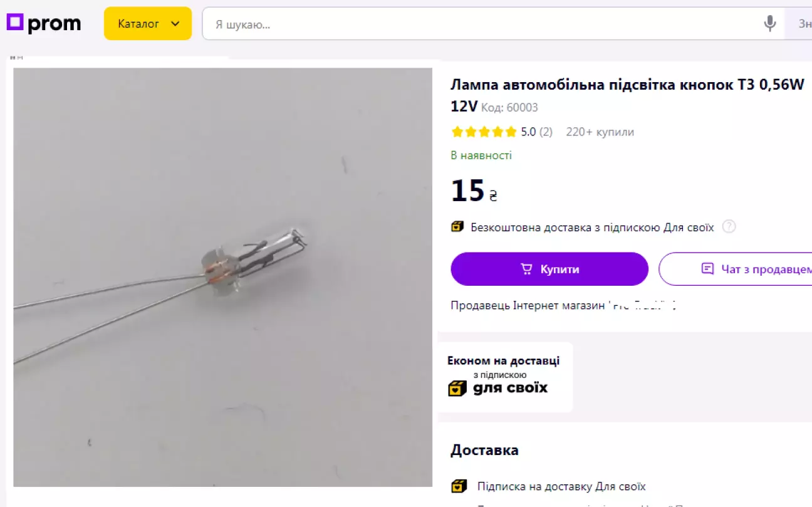Click Безкоштовна доставка з підпискою text
Screen dimensions: 812x507
pos(592,227)
